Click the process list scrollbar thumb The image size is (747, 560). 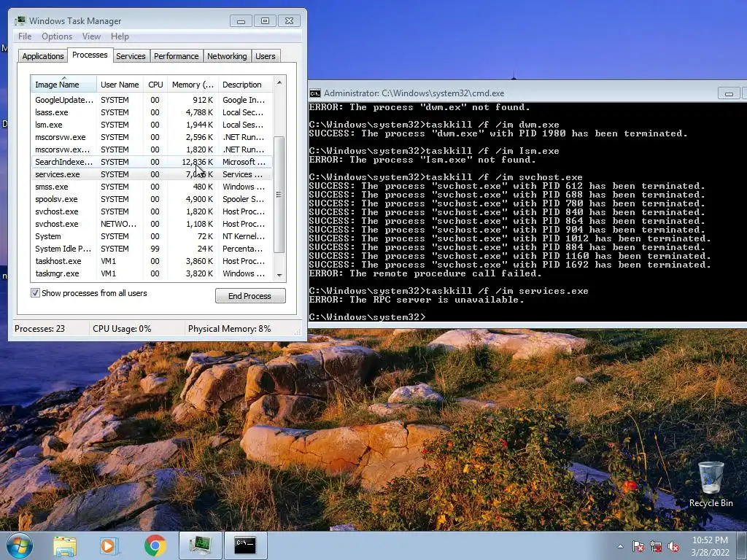(279, 195)
